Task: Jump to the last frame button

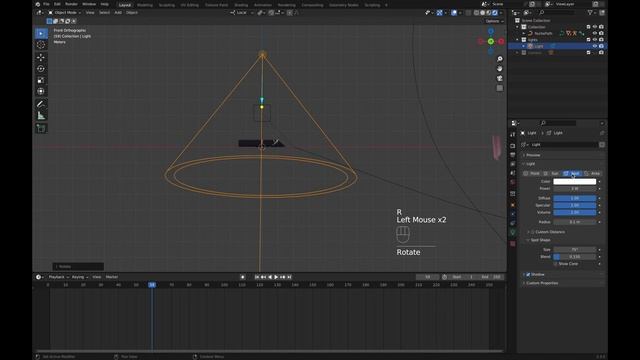Action: (x=289, y=277)
